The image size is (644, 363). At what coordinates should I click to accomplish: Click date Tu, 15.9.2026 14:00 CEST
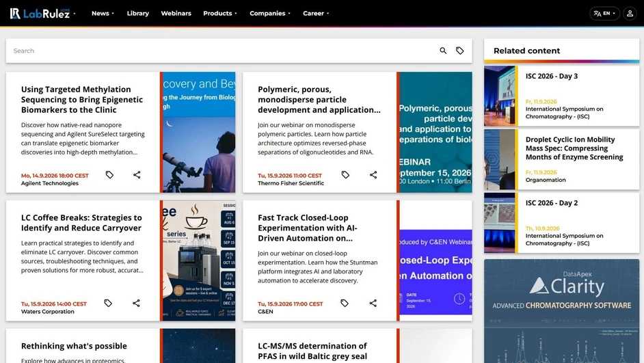click(x=54, y=304)
